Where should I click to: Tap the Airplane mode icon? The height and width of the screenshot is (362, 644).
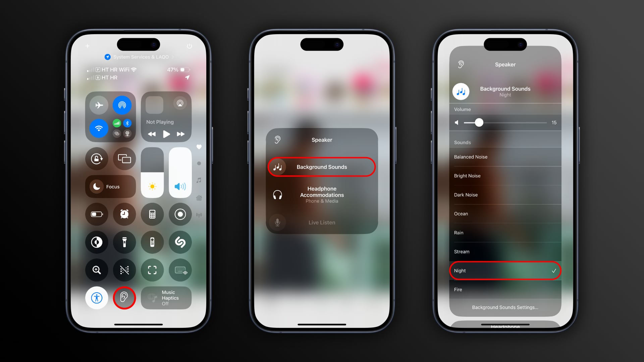pos(99,105)
